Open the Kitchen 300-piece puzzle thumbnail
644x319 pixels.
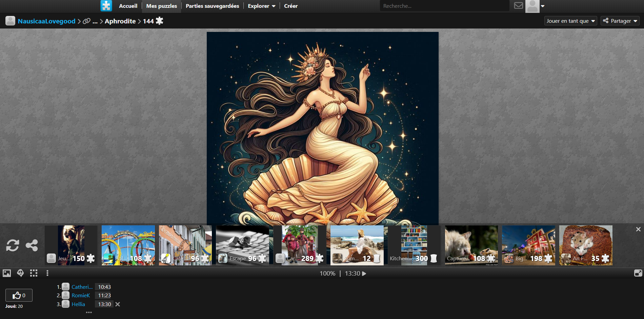pos(414,245)
